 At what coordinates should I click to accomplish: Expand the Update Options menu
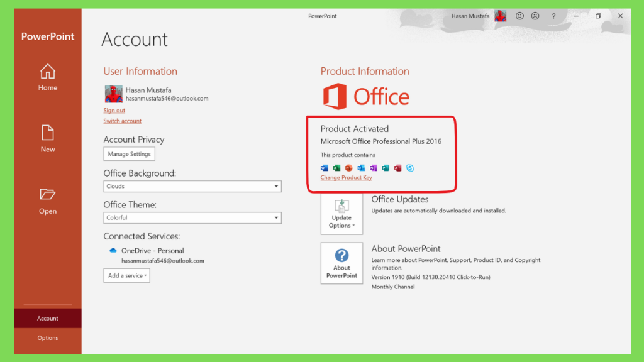[x=341, y=214]
